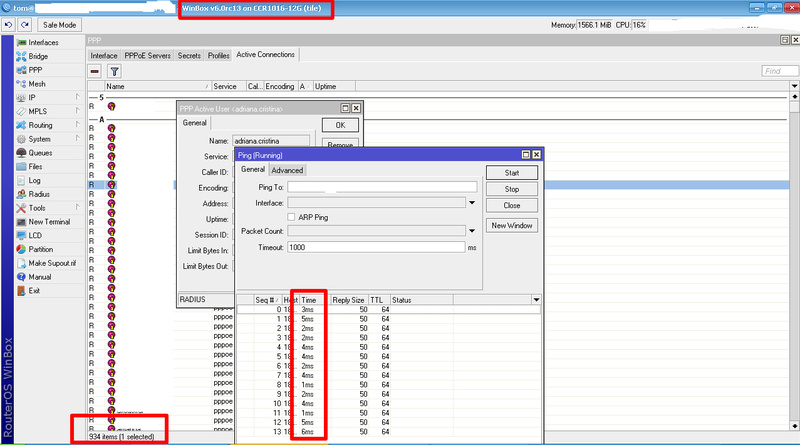The width and height of the screenshot is (800, 445).
Task: Expand the Routing submenu arrow
Action: click(78, 125)
